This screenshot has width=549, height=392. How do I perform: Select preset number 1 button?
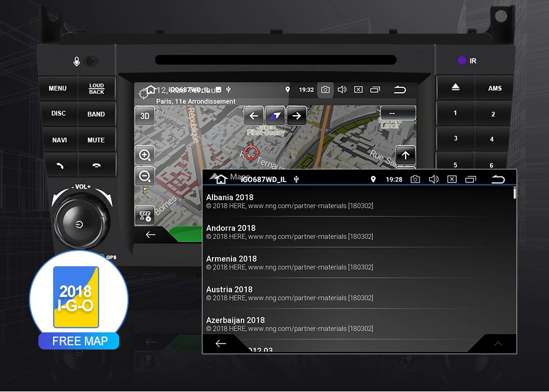tap(455, 113)
